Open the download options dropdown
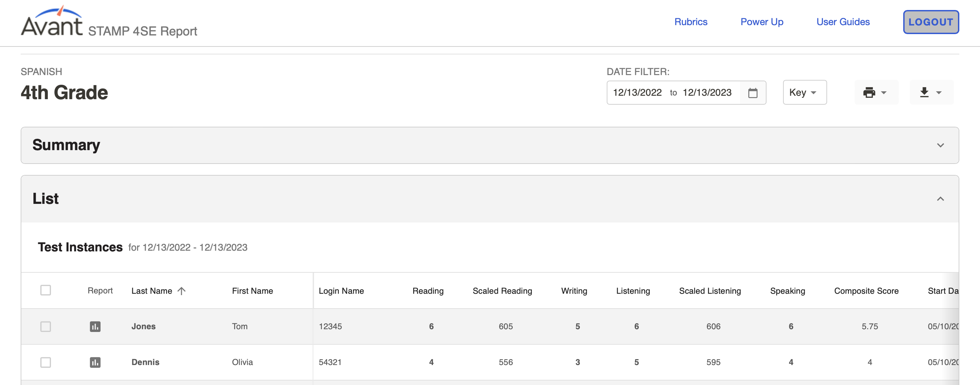 (931, 92)
